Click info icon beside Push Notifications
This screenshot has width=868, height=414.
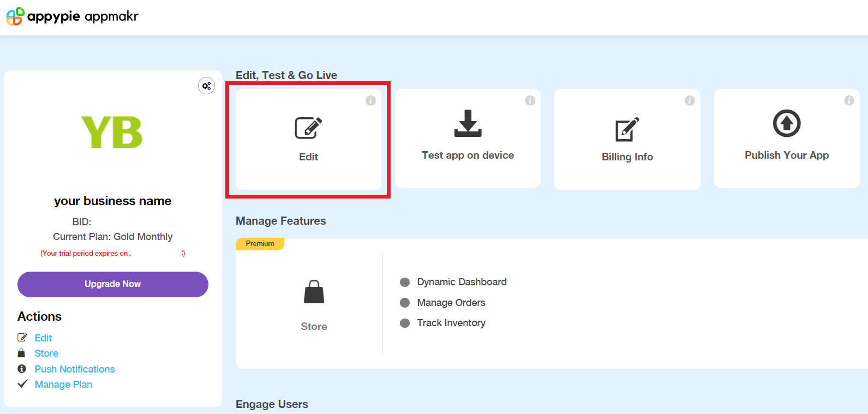[x=22, y=369]
